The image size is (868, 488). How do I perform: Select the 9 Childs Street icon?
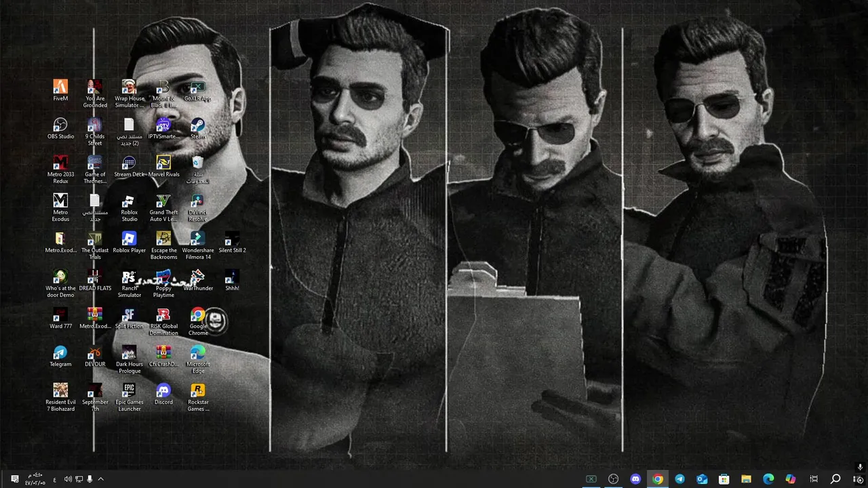point(95,131)
